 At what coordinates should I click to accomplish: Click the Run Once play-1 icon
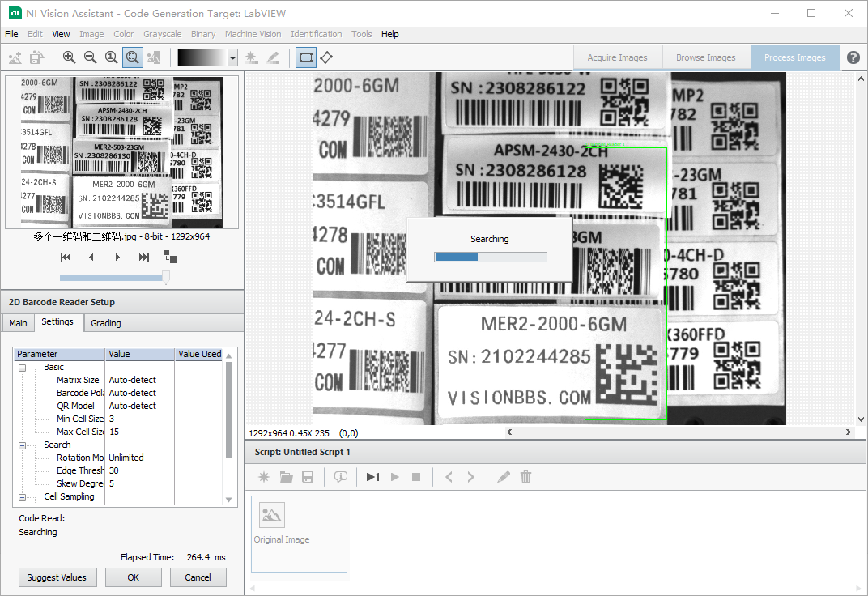pos(373,477)
